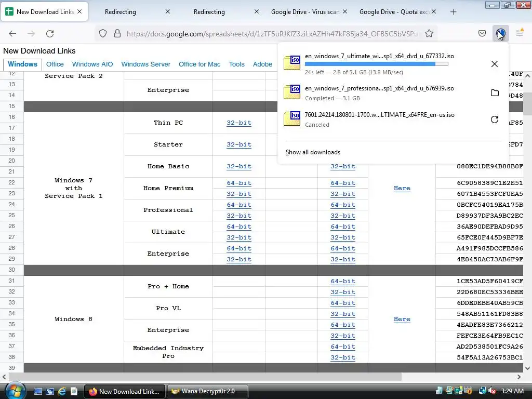The image size is (532, 399).
Task: Click the vertical scrollbar down arrow
Action: pyautogui.click(x=527, y=368)
